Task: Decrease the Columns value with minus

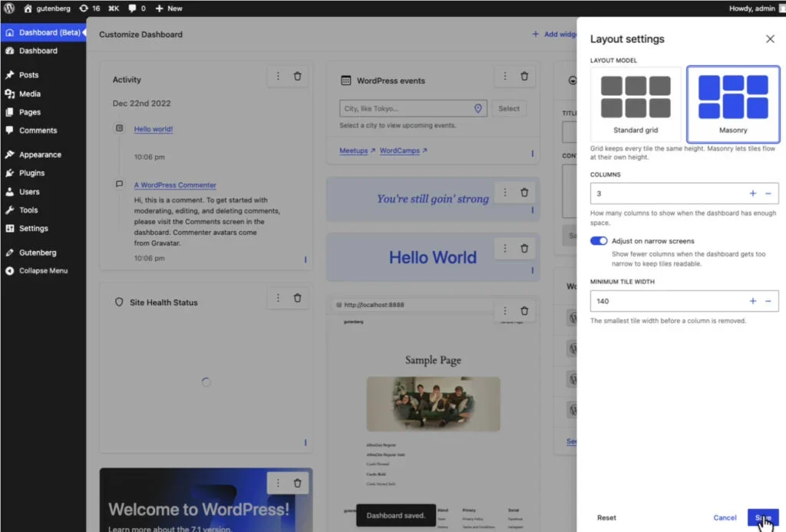Action: coord(768,193)
